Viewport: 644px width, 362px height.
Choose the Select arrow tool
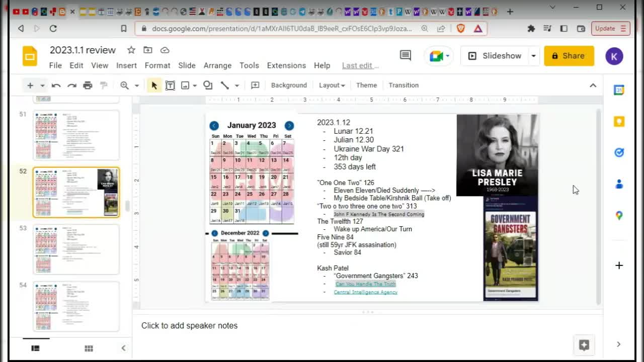pyautogui.click(x=154, y=85)
